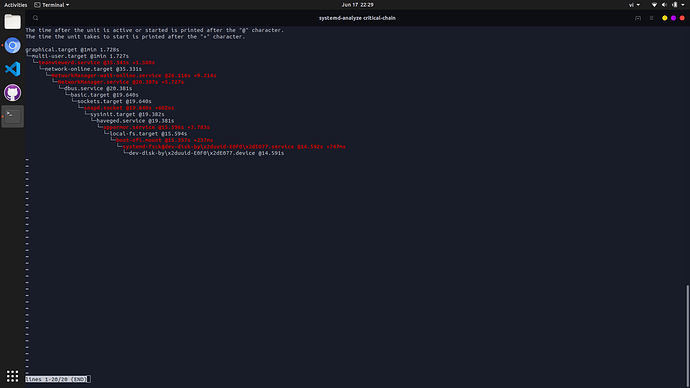
Task: Click the purple maximize window button
Action: point(673,18)
